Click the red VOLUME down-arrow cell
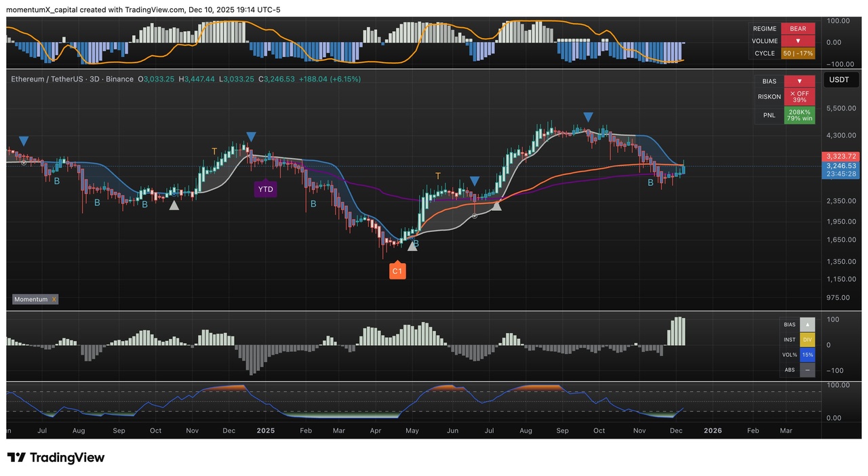This screenshot has width=868, height=476. (x=797, y=41)
